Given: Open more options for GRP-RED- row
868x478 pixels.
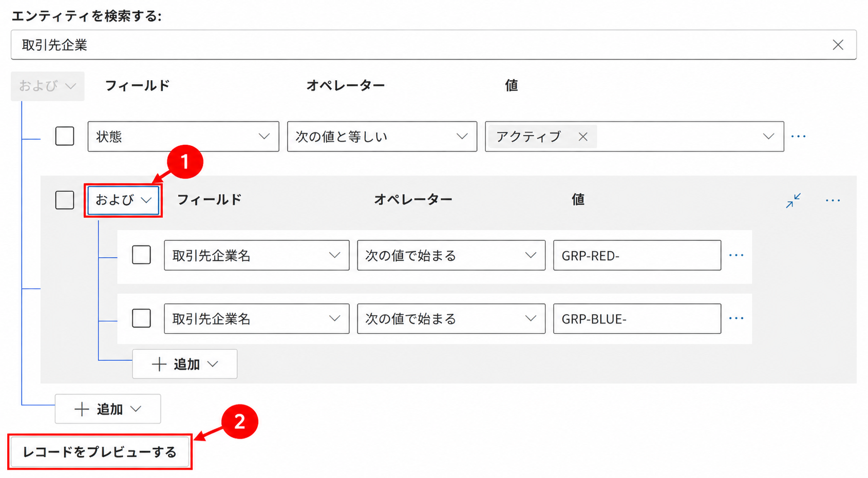Looking at the screenshot, I should point(737,255).
